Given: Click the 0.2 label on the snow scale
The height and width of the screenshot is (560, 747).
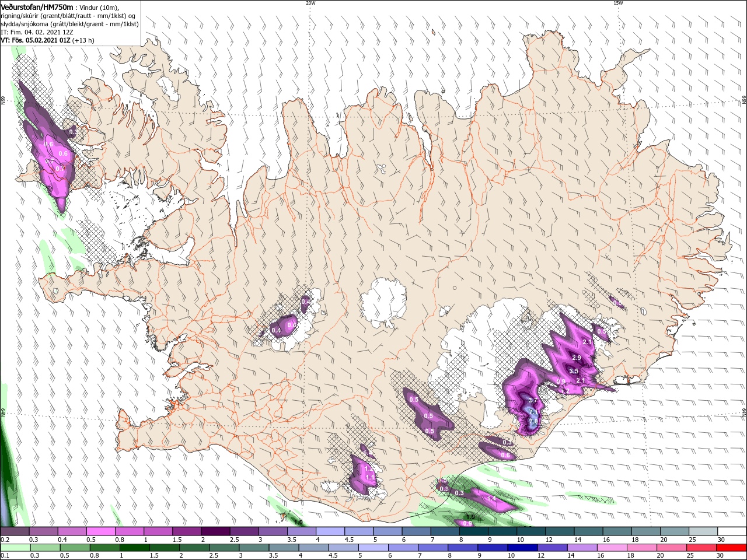Looking at the screenshot, I should (5, 540).
